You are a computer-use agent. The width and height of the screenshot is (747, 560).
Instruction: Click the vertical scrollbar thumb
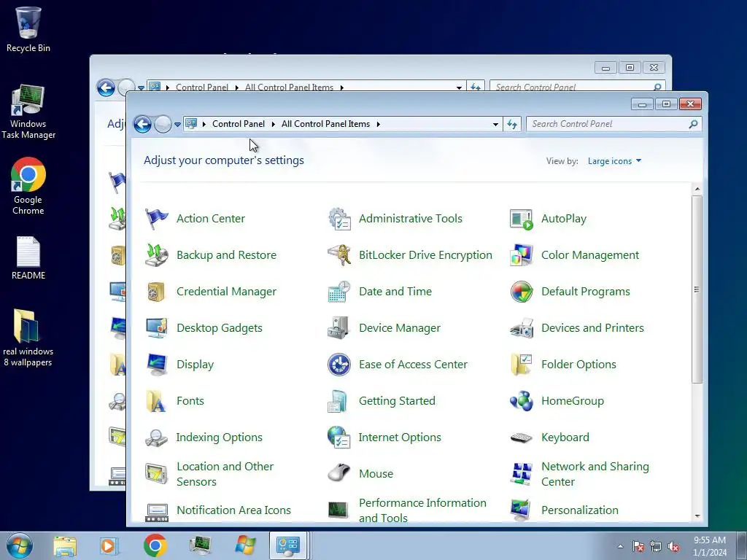pyautogui.click(x=697, y=289)
